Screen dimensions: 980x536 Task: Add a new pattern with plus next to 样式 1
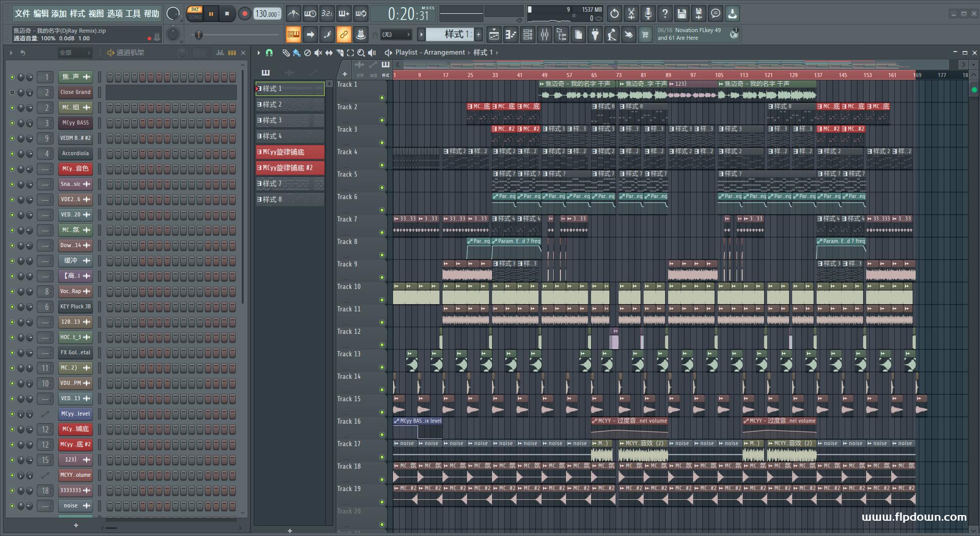point(478,35)
